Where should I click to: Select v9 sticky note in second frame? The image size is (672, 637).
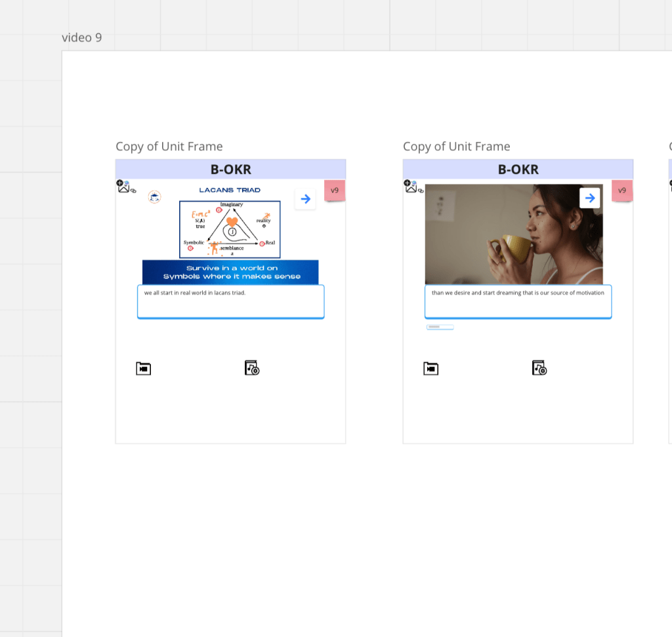(622, 190)
